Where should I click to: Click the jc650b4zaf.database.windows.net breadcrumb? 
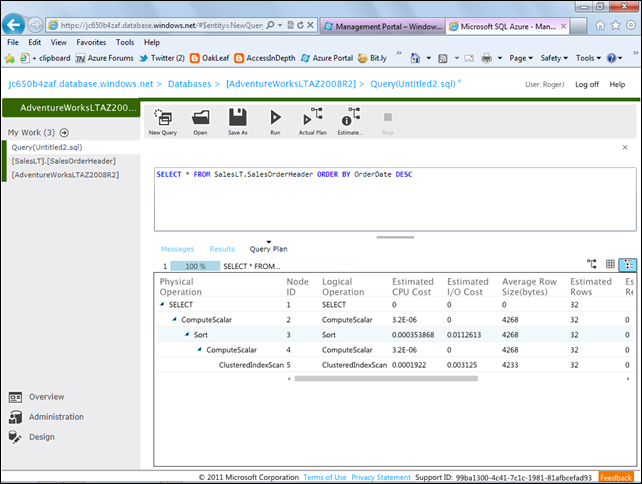[x=81, y=84]
